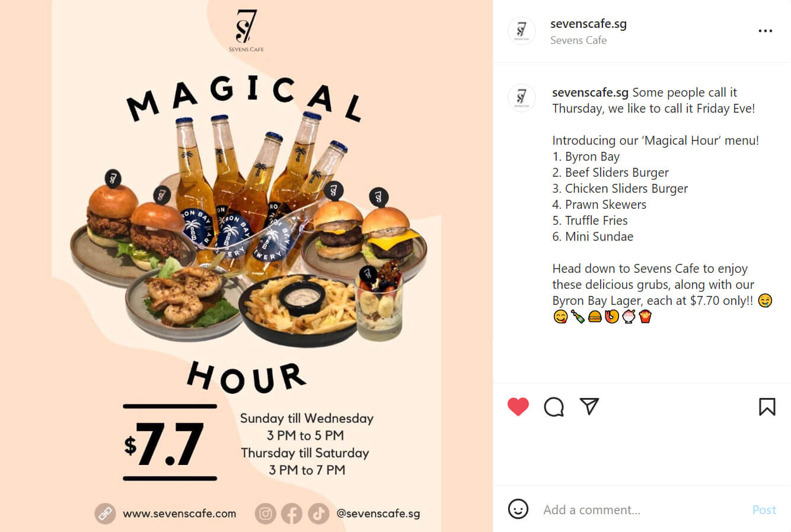Click the www.sevenscafe.com text on poster

[x=180, y=514]
